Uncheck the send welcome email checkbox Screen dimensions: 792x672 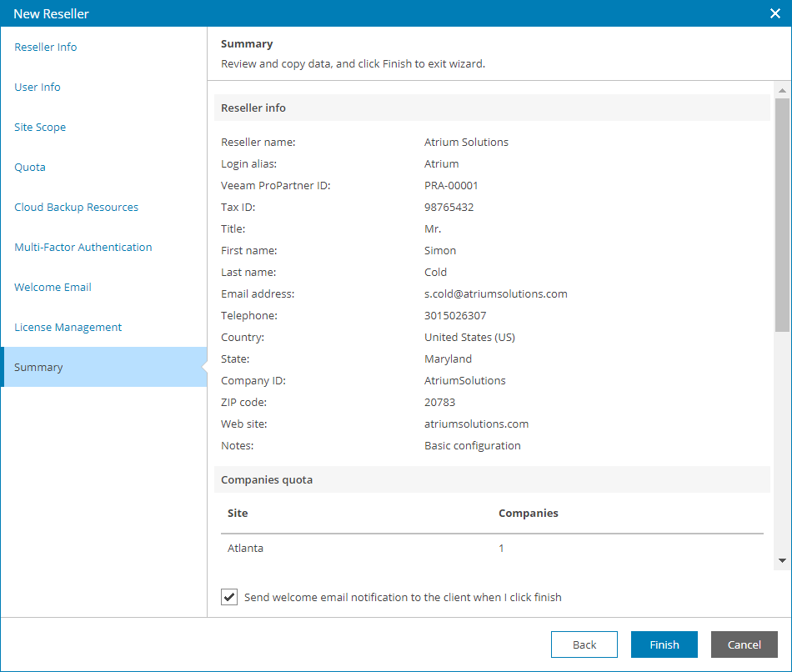[x=229, y=597]
